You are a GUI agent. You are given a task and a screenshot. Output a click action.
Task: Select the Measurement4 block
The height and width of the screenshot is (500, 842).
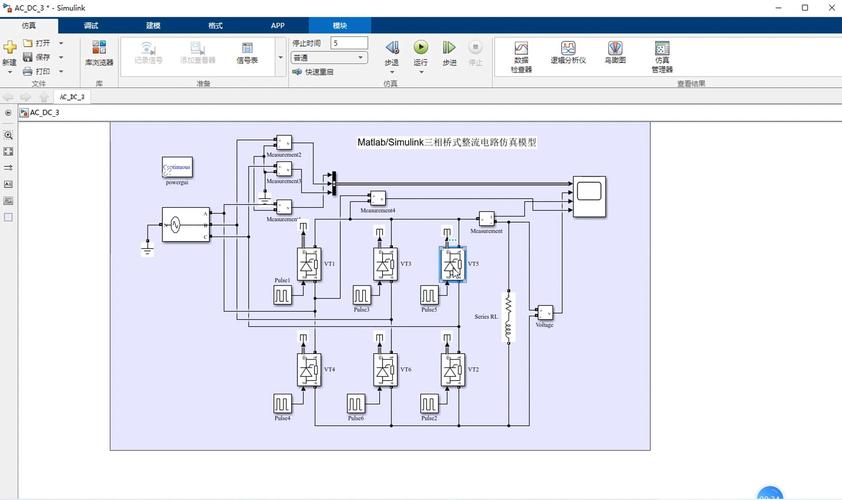pyautogui.click(x=377, y=198)
